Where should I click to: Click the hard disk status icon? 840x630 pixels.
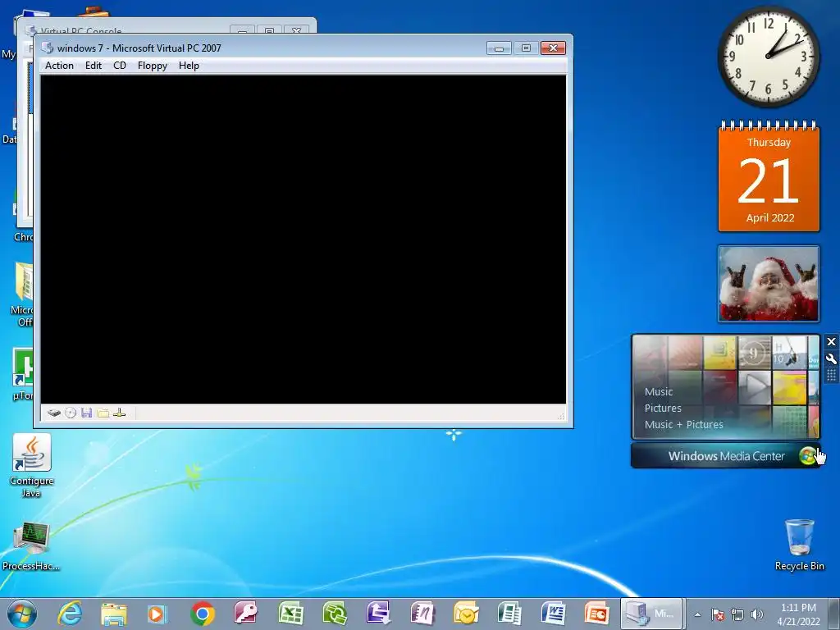(x=53, y=413)
